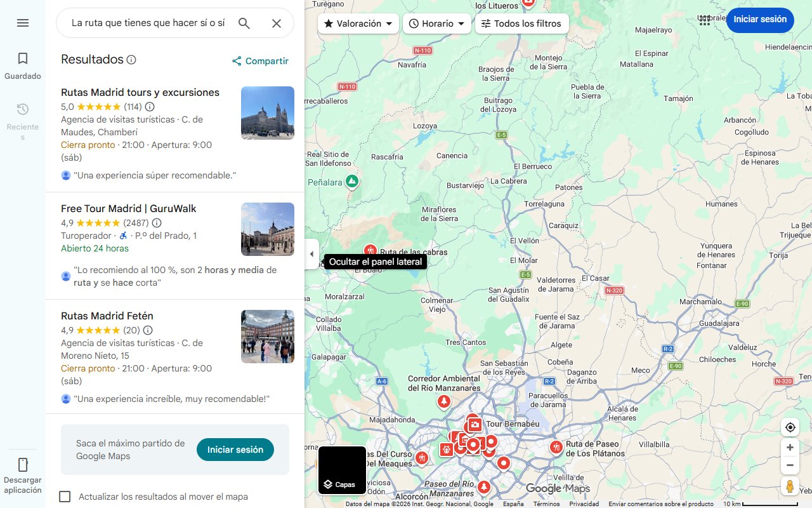Screen dimensions: 812x508
Task: Open the Valoración filter dropdown
Action: point(358,23)
